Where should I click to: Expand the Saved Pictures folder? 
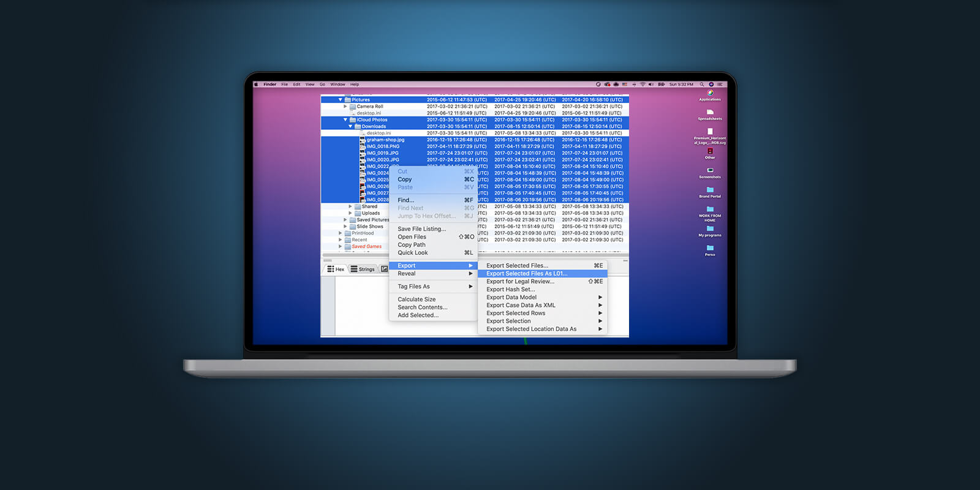[345, 220]
